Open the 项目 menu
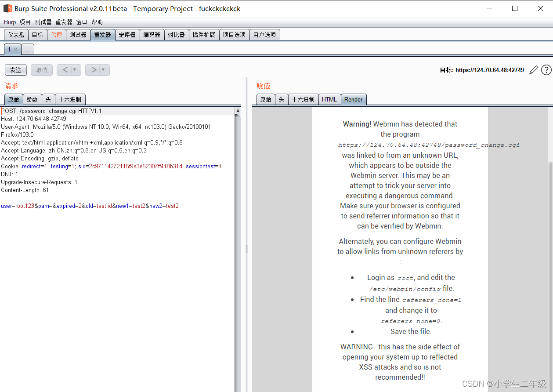 click(25, 22)
